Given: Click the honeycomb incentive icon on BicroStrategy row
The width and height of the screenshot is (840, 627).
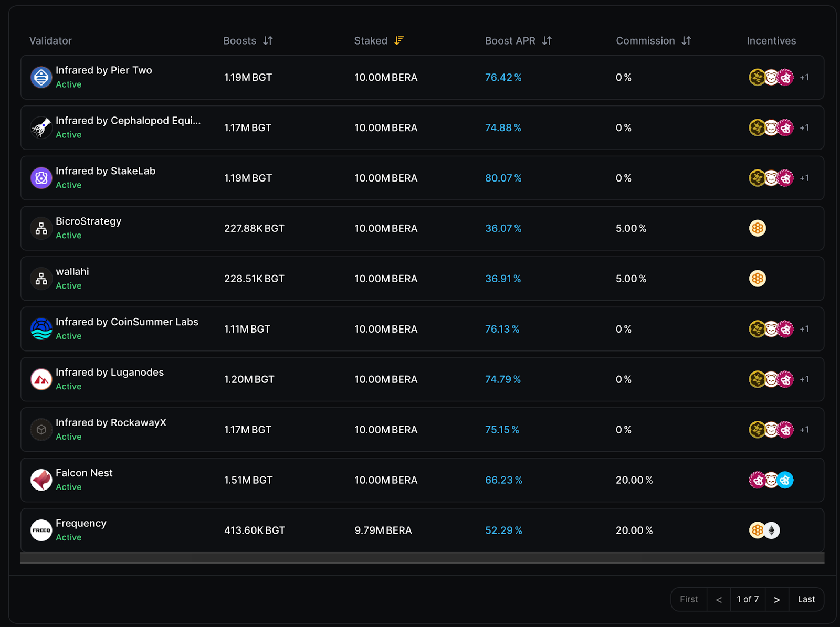Looking at the screenshot, I should [x=757, y=228].
